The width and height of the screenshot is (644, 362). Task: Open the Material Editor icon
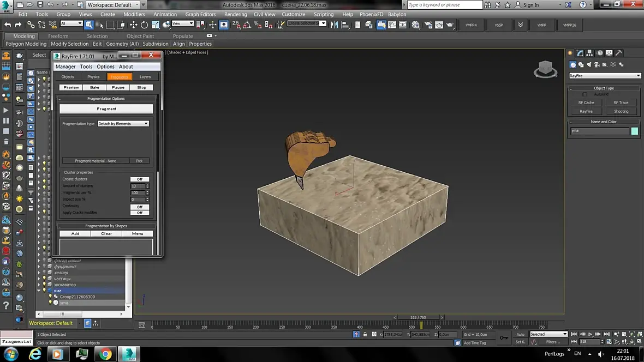point(416,25)
